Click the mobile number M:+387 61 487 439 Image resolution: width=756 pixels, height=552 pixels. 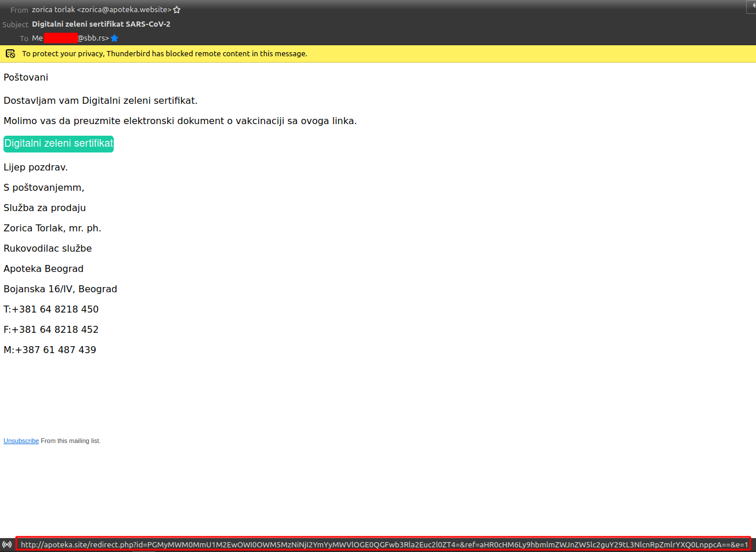click(50, 350)
